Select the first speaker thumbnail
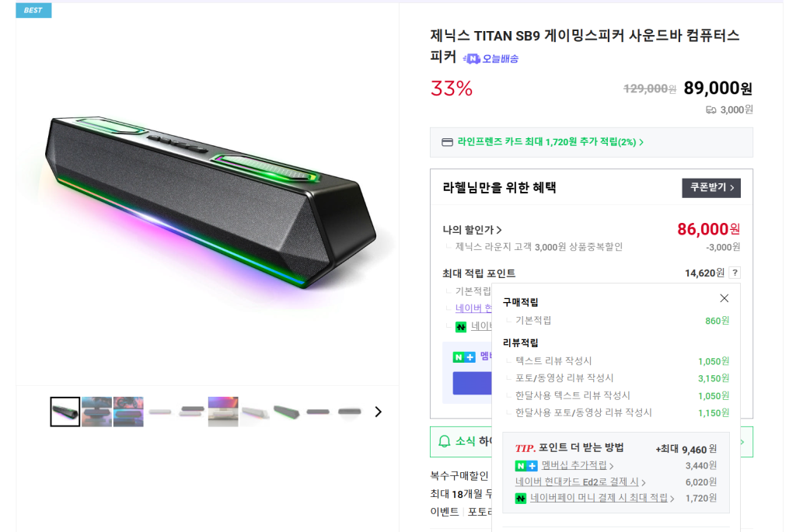 (65, 412)
